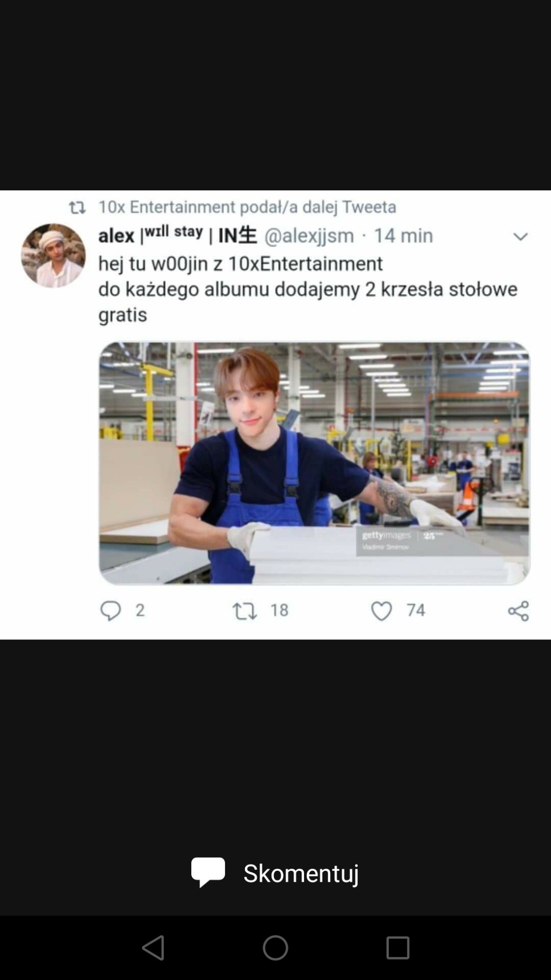The height and width of the screenshot is (980, 551).
Task: Expand the tweet options chevron
Action: [x=520, y=237]
